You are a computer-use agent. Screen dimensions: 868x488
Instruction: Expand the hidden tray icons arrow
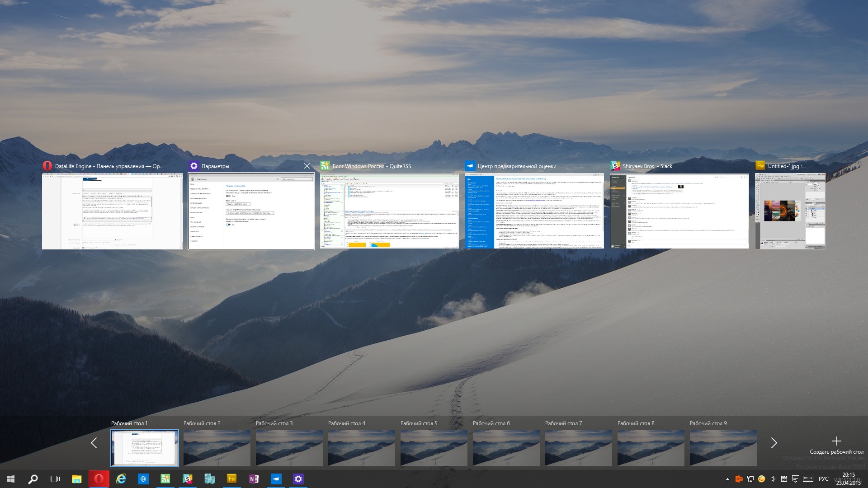click(727, 479)
